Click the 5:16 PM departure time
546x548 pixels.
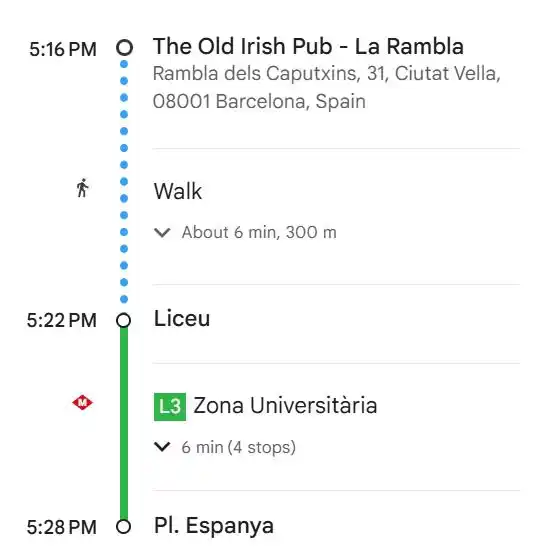tap(63, 49)
